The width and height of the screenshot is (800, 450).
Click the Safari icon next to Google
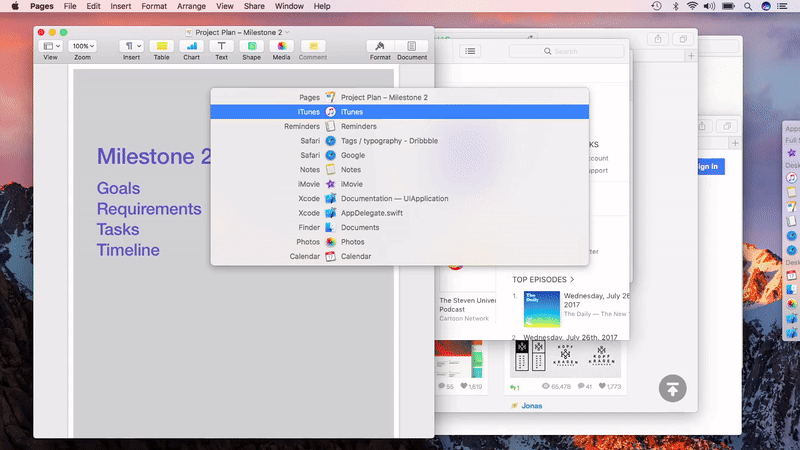pyautogui.click(x=331, y=155)
